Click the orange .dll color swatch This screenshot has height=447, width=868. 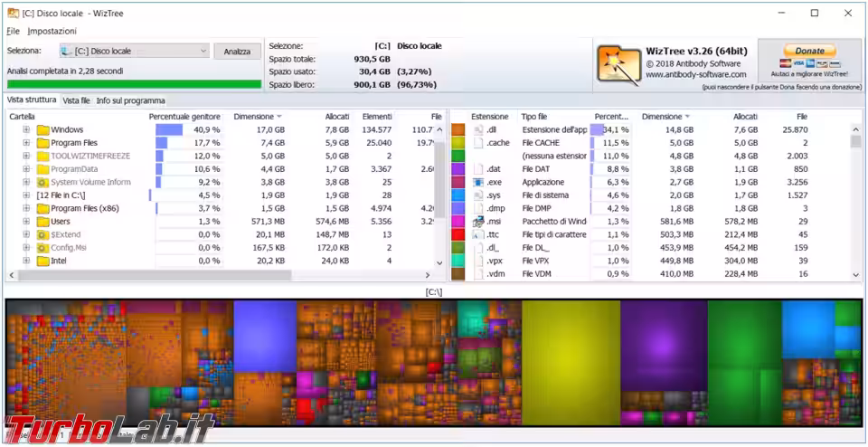tap(458, 130)
